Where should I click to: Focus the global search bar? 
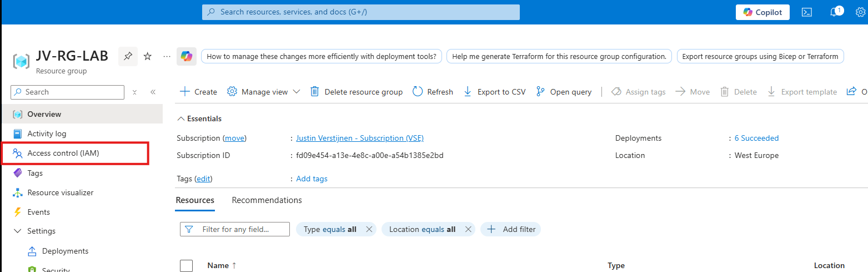[x=361, y=12]
